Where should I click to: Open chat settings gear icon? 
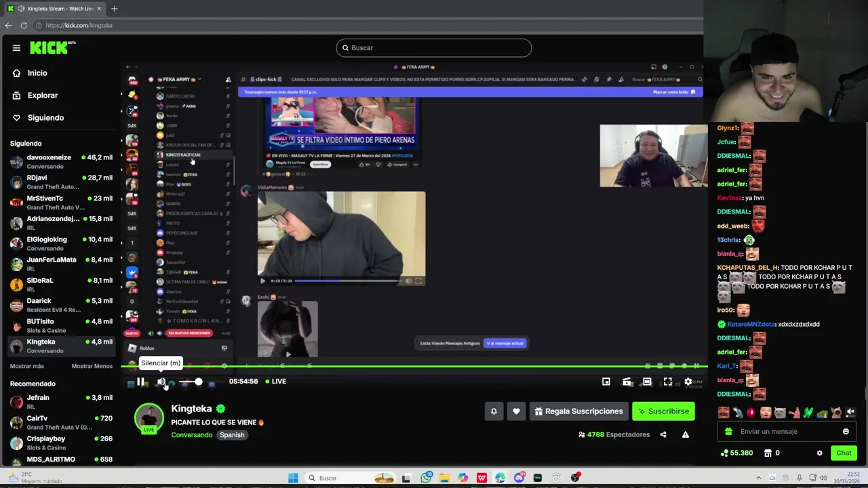coord(819,453)
